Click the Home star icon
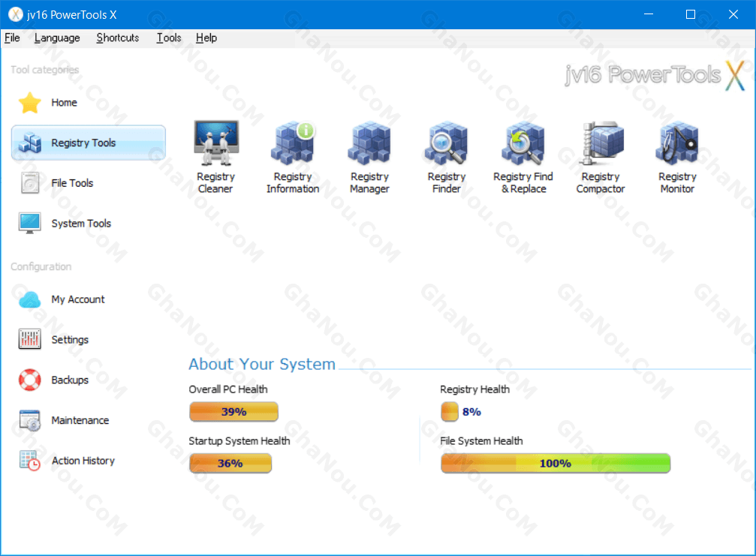The height and width of the screenshot is (556, 756). click(30, 103)
